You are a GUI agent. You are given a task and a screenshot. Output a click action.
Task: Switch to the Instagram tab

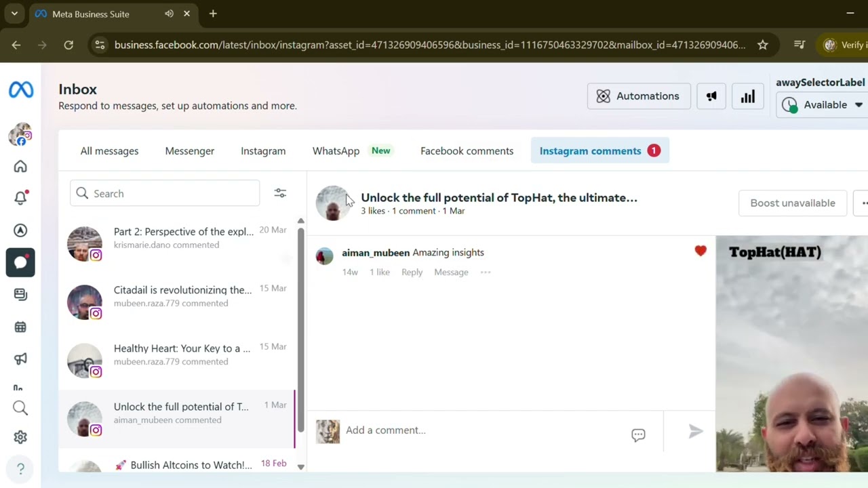[263, 150]
